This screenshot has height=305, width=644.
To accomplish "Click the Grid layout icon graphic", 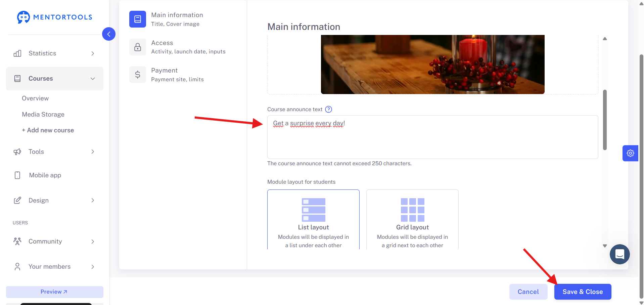I will tap(413, 210).
